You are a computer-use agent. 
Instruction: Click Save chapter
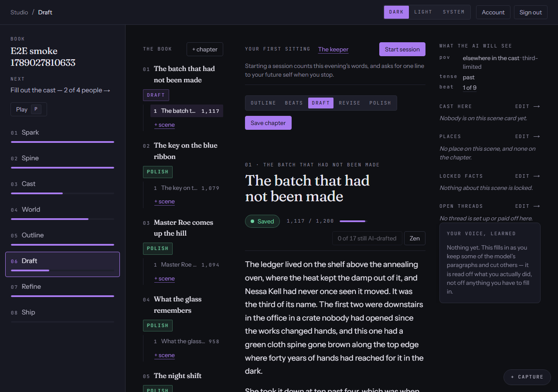pyautogui.click(x=268, y=123)
